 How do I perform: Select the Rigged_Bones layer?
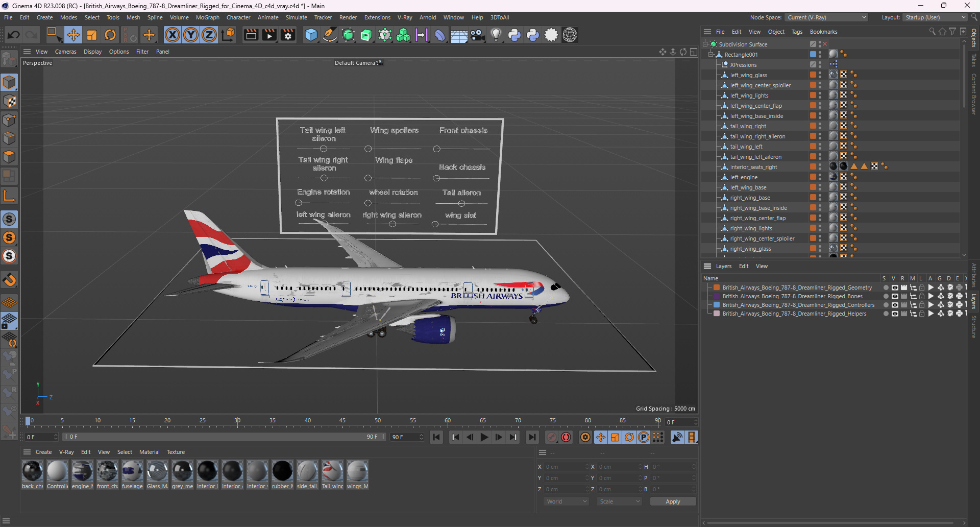(792, 296)
